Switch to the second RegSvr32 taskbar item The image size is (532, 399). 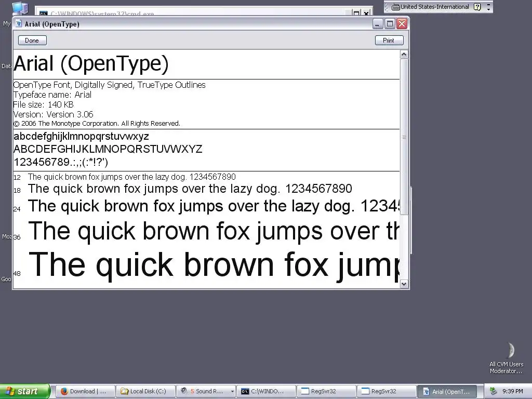click(x=387, y=391)
